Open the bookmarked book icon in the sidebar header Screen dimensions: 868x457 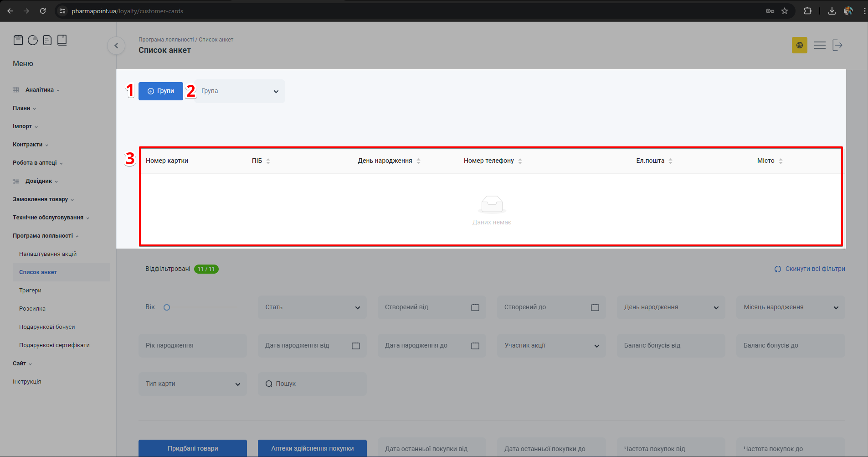pos(62,40)
